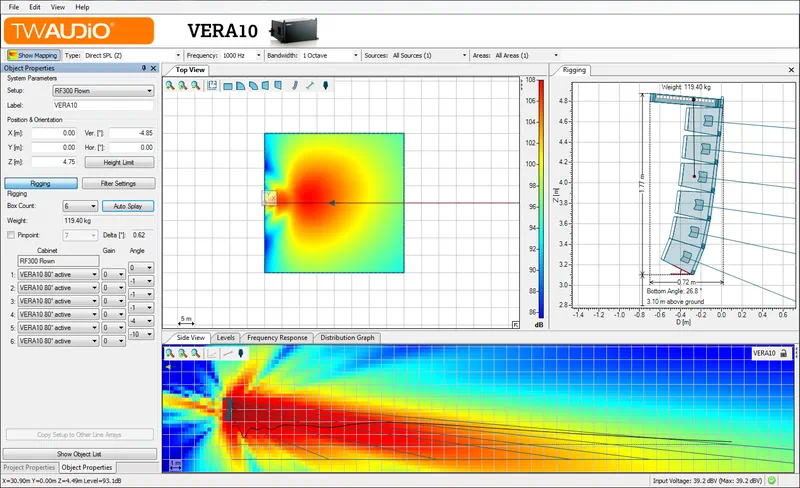Open Filter Settings

pos(118,183)
